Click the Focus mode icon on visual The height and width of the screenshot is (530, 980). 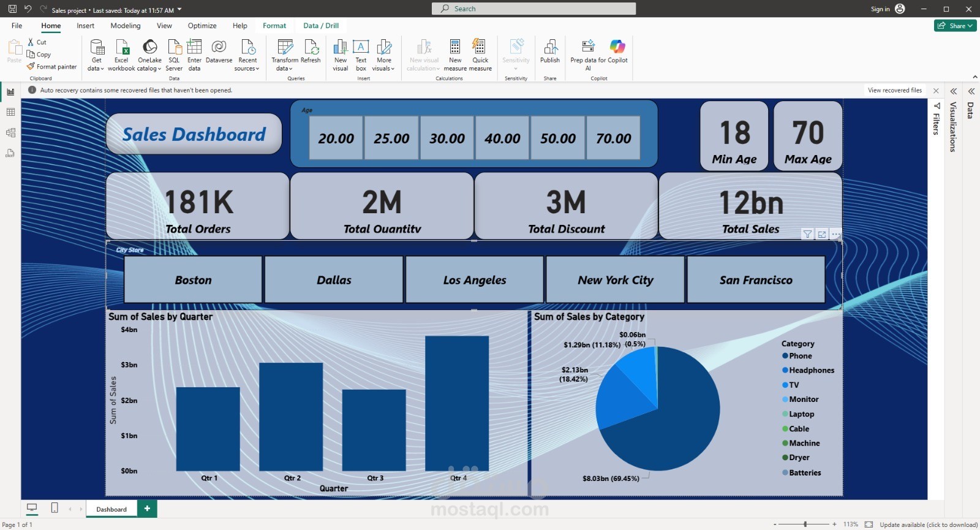822,234
